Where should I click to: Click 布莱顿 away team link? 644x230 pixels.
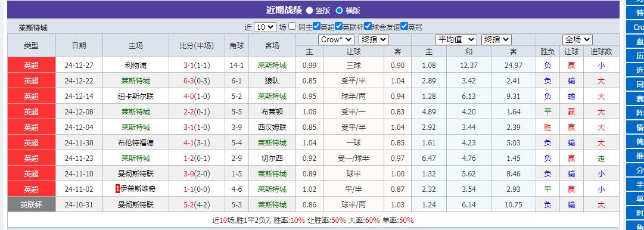coord(272,111)
